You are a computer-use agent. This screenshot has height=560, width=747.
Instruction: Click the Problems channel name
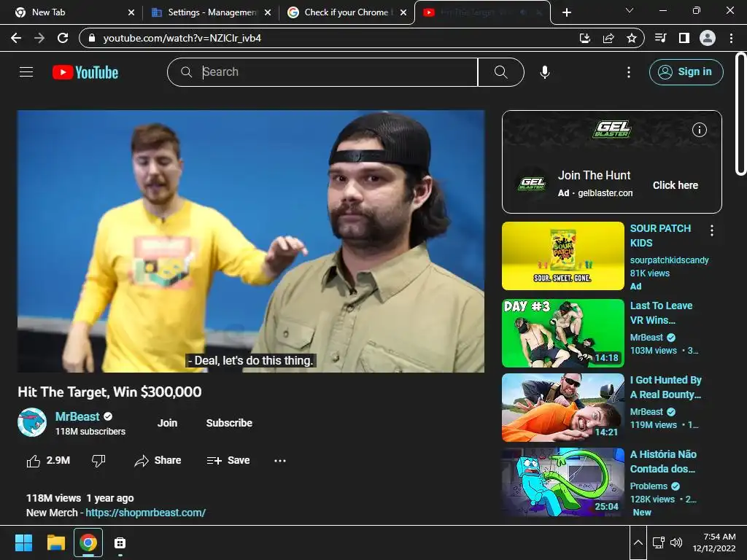coord(649,486)
